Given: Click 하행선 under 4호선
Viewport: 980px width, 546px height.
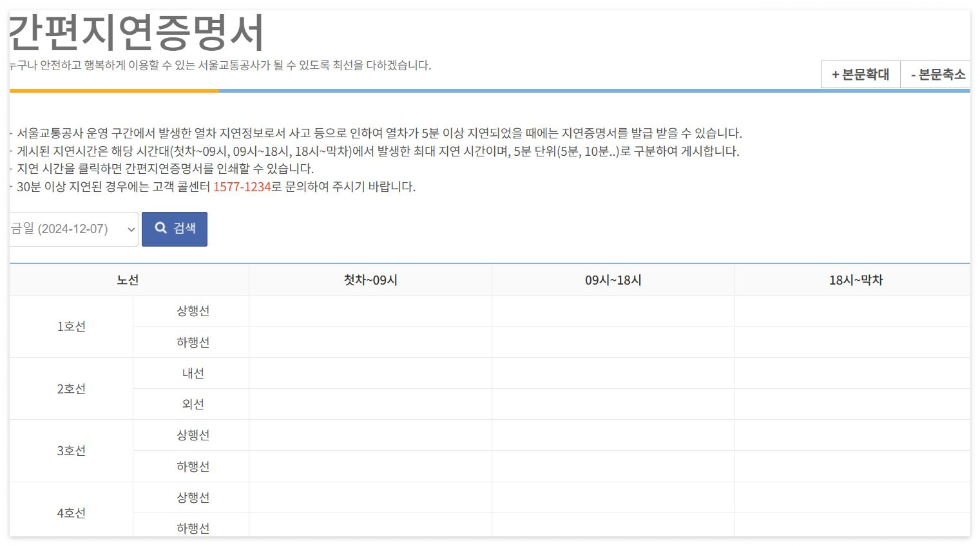Looking at the screenshot, I should pos(193,529).
